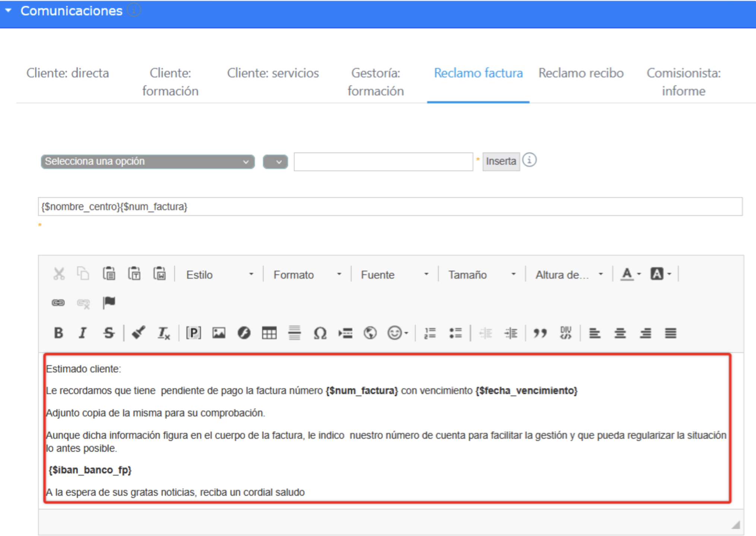Center align the text

point(620,333)
